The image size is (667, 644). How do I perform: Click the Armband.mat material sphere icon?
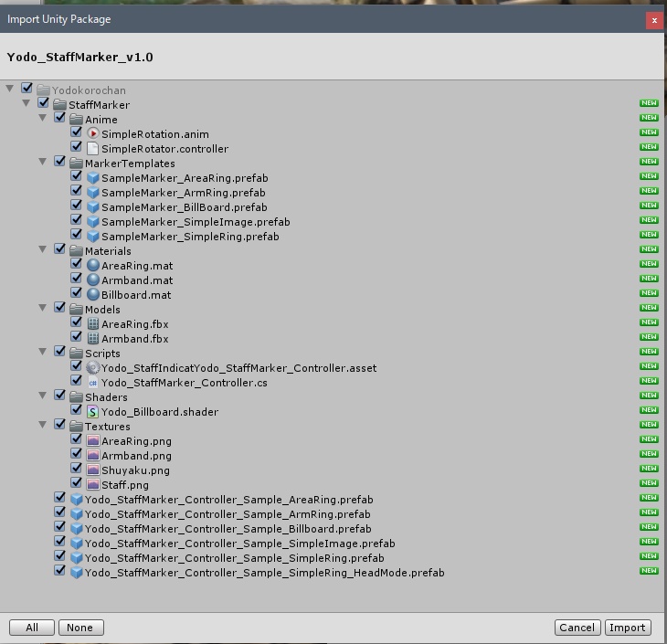(92, 280)
